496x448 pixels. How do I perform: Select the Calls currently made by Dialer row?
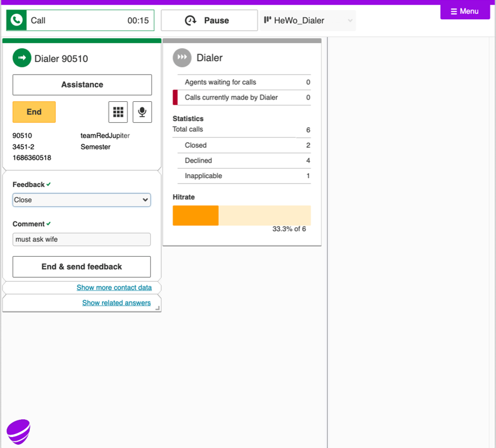(242, 97)
